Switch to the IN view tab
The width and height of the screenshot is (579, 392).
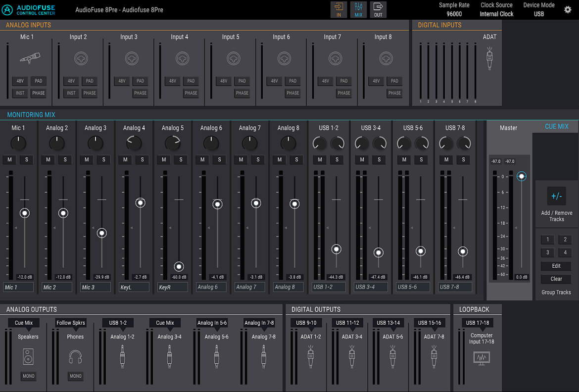pyautogui.click(x=338, y=9)
